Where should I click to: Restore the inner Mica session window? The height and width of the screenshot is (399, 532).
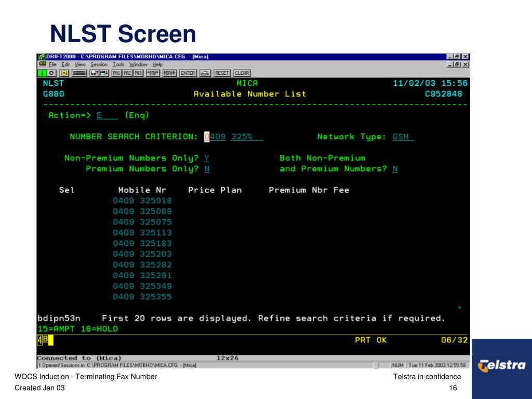coord(457,64)
